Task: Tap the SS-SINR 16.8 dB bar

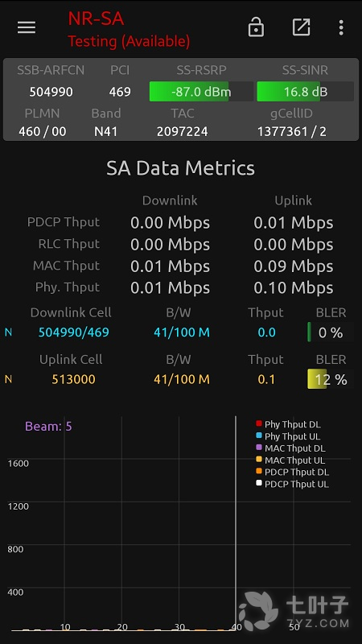Action: [306, 91]
